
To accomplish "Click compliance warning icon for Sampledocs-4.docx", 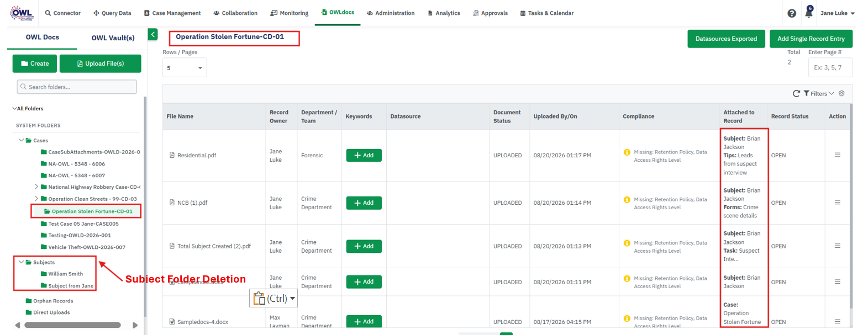I will coord(627,318).
